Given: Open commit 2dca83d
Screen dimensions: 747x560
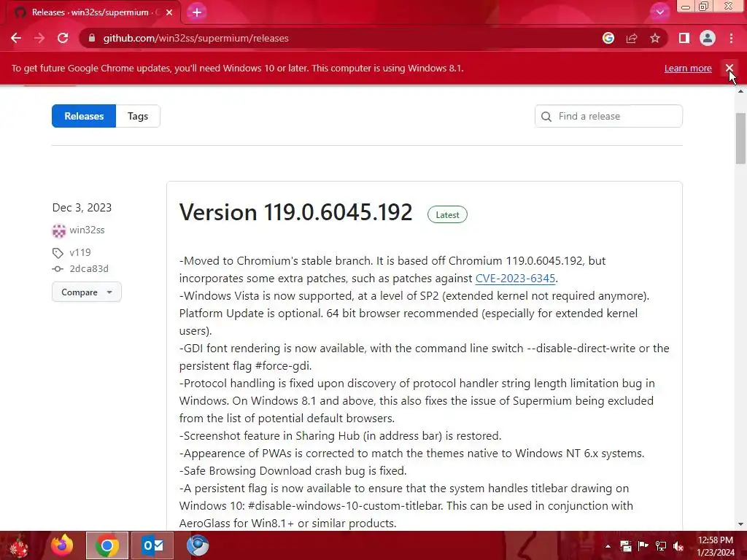Looking at the screenshot, I should [89, 268].
